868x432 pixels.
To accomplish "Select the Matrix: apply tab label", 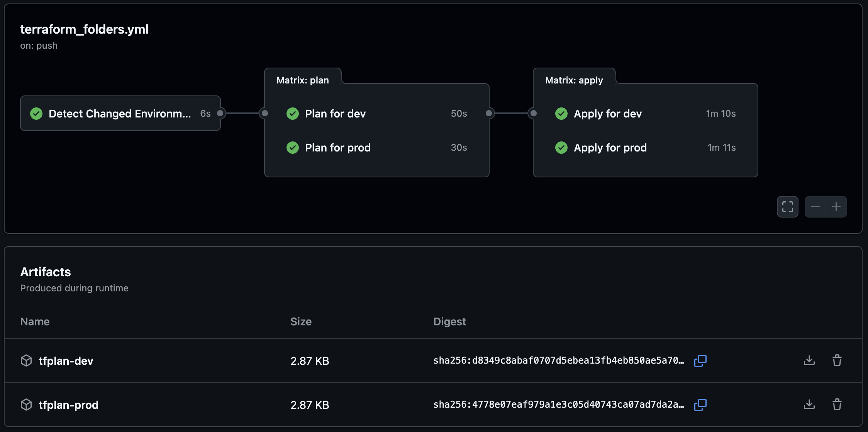I will pyautogui.click(x=574, y=80).
